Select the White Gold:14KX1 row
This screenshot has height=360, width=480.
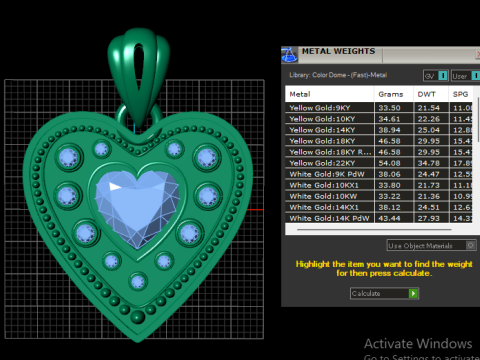(379, 207)
